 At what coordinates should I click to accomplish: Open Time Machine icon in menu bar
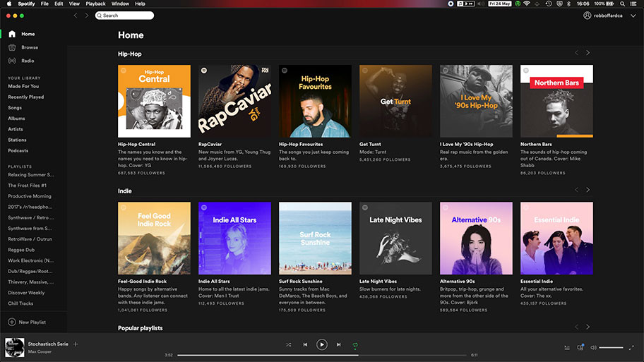coord(549,4)
